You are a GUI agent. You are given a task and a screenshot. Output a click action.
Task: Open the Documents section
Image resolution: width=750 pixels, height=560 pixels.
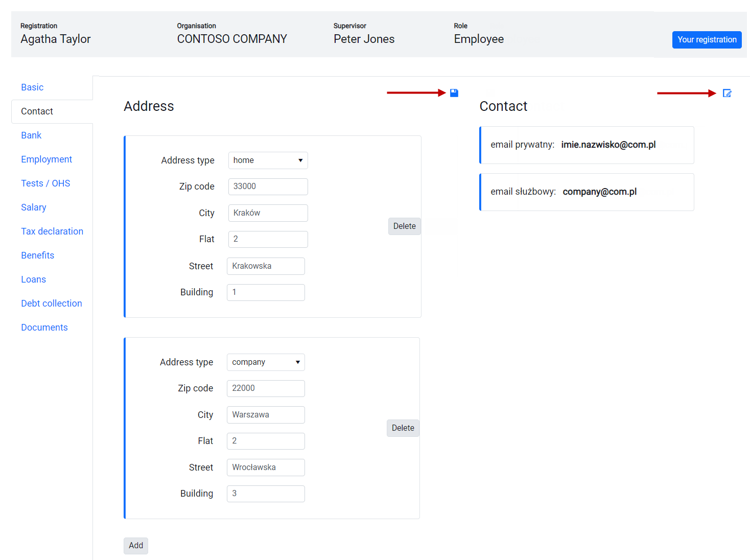[x=44, y=328]
